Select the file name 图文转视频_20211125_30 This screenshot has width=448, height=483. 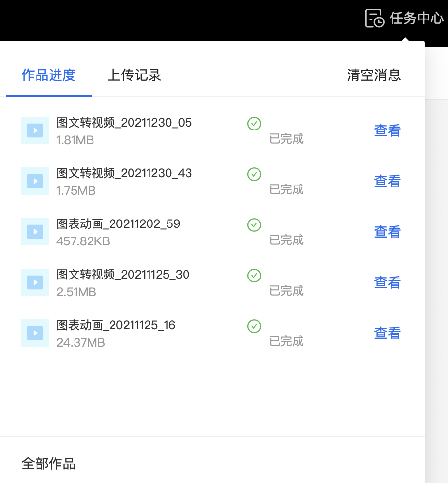123,275
